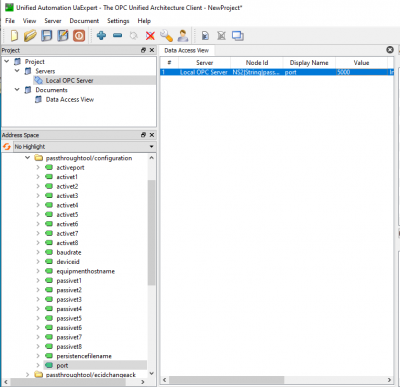Click the Data Access View horizontal scrollbar thumb
Screen dimensions: 400x387
point(227,380)
